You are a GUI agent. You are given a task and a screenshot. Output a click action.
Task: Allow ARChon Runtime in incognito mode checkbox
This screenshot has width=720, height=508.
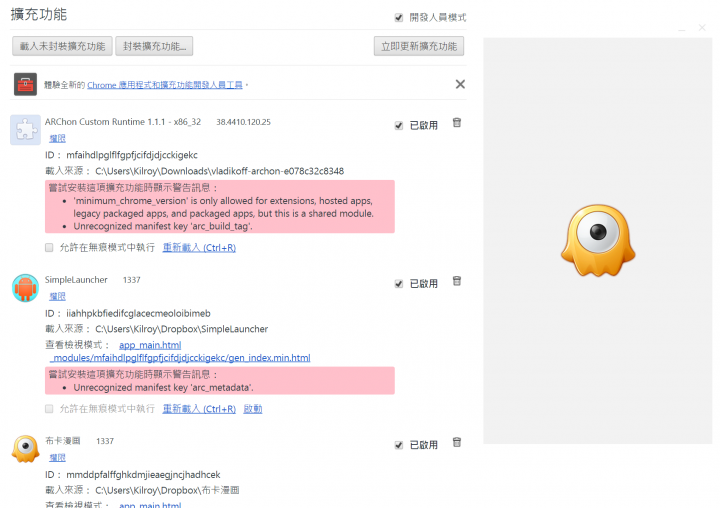click(x=49, y=248)
